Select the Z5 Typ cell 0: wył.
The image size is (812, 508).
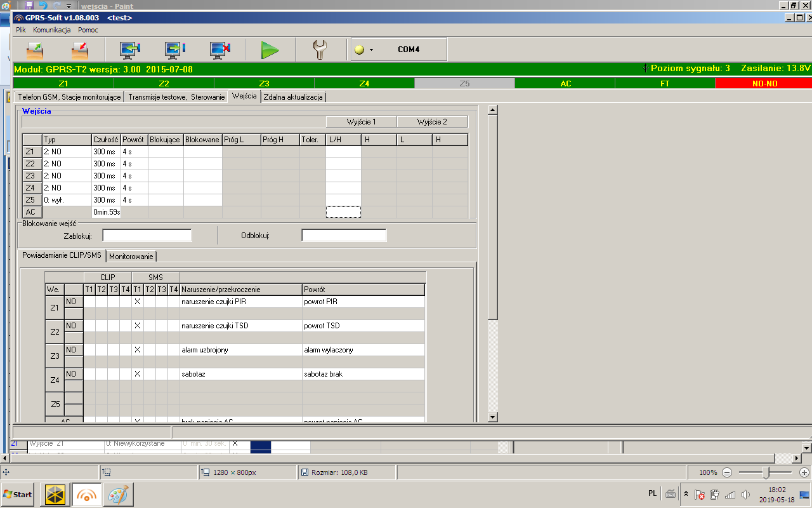pyautogui.click(x=67, y=200)
